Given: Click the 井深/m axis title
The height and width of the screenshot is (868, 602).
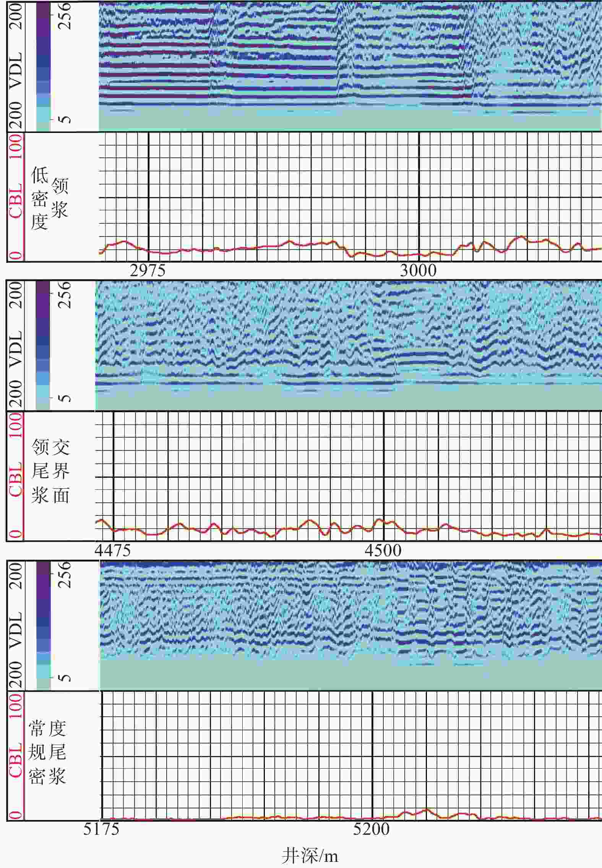Looking at the screenshot, I should (x=310, y=856).
